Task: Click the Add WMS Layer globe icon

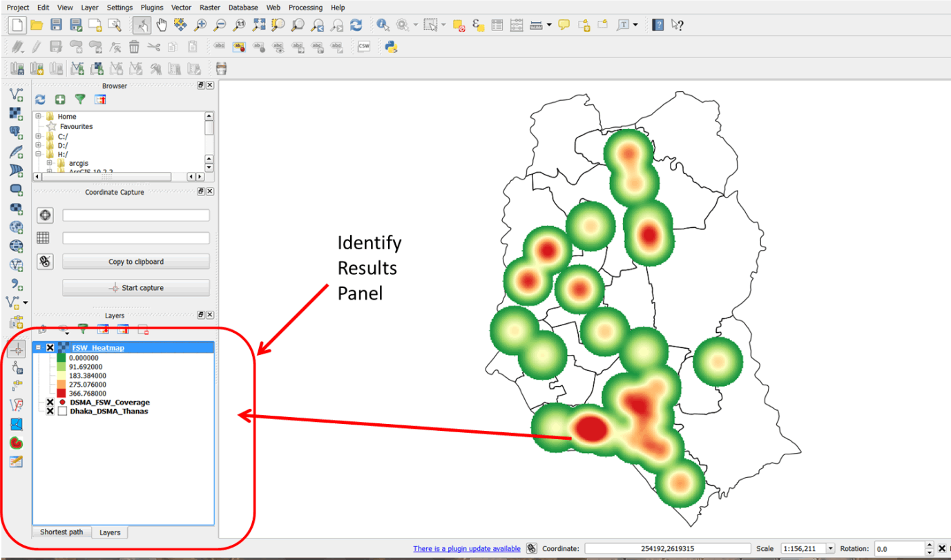Action: click(17, 227)
